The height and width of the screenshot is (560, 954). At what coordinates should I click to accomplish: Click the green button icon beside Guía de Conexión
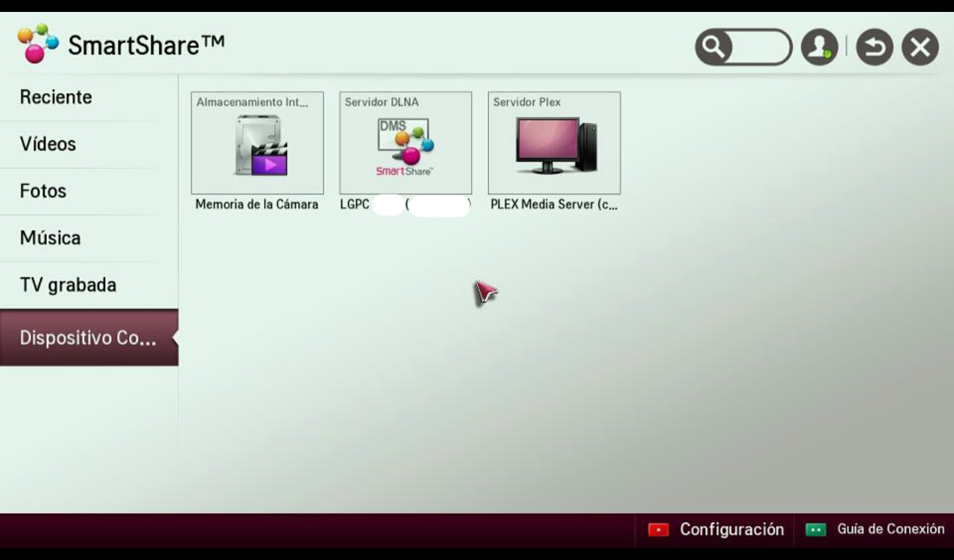click(x=816, y=529)
